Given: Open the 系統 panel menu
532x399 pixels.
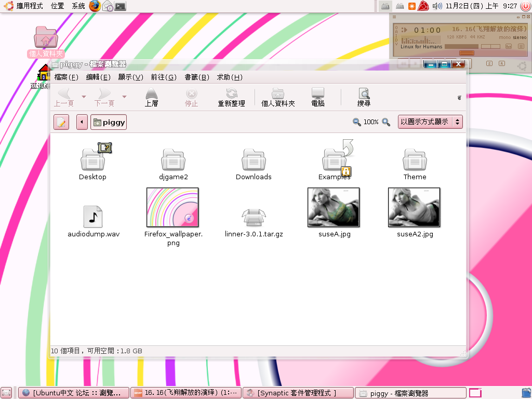Looking at the screenshot, I should pyautogui.click(x=78, y=6).
